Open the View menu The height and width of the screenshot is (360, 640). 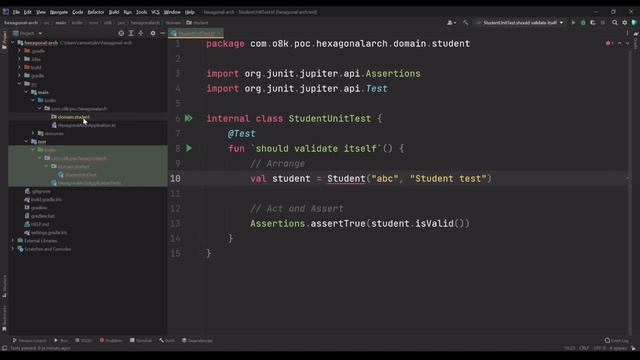point(41,12)
